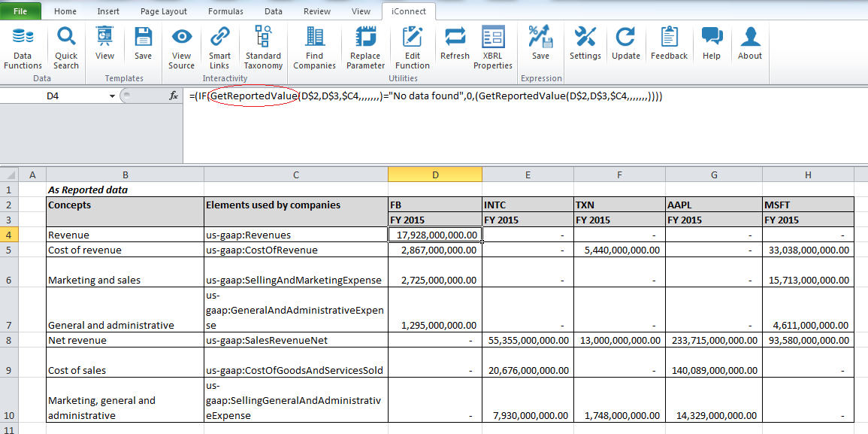Screen dimensions: 868x434
Task: Select the TXN ticker cell
Action: (619, 205)
